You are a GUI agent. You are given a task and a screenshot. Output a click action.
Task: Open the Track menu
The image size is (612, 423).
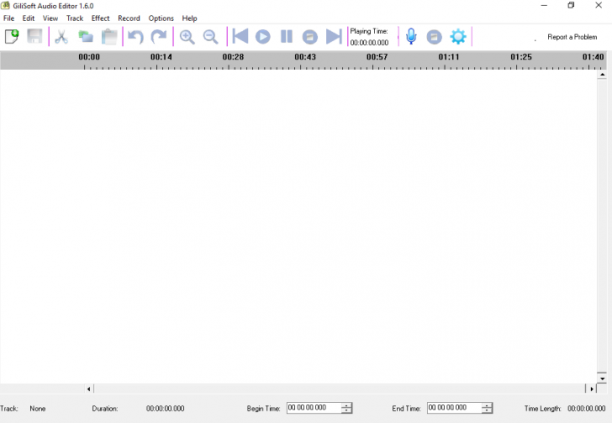coord(75,18)
